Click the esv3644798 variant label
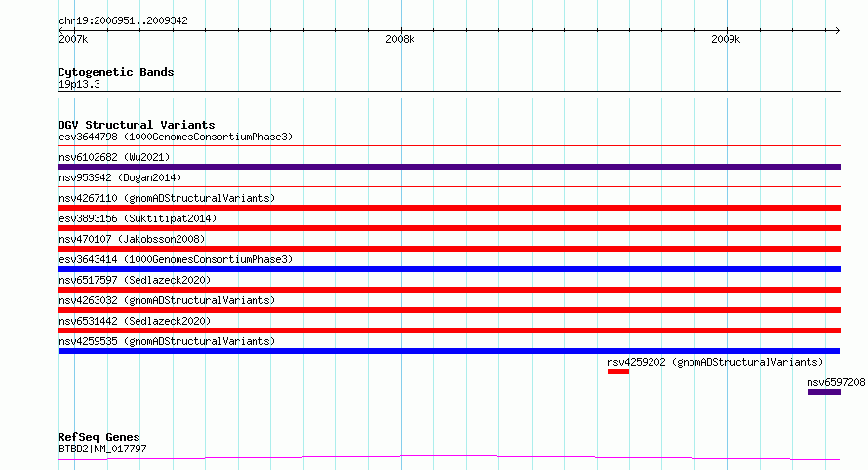This screenshot has width=868, height=470. 176,137
